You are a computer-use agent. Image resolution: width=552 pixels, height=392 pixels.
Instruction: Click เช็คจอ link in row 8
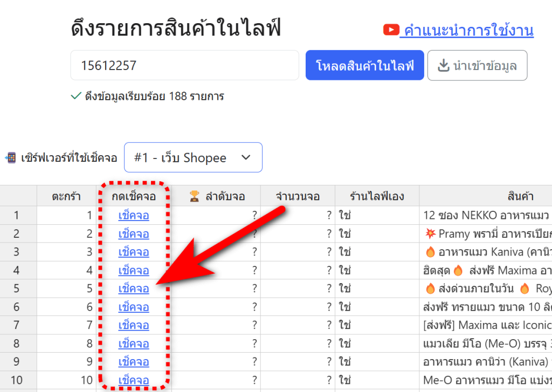click(x=134, y=343)
